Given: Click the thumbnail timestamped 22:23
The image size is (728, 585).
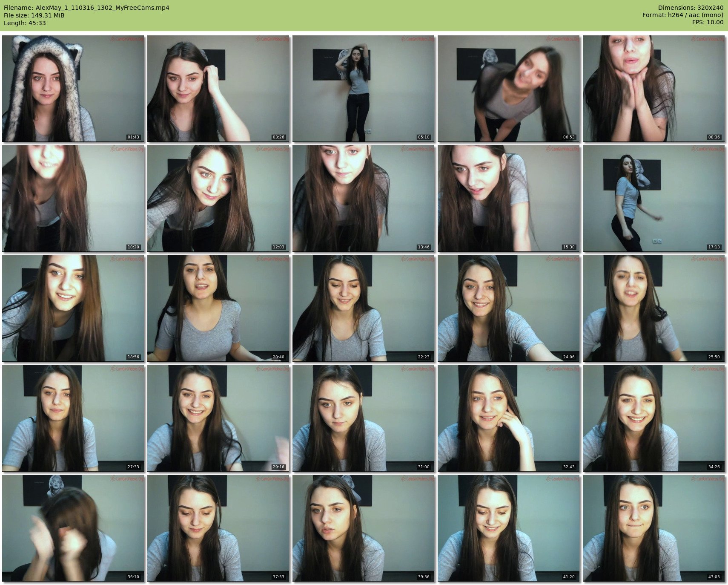Looking at the screenshot, I should [x=364, y=308].
